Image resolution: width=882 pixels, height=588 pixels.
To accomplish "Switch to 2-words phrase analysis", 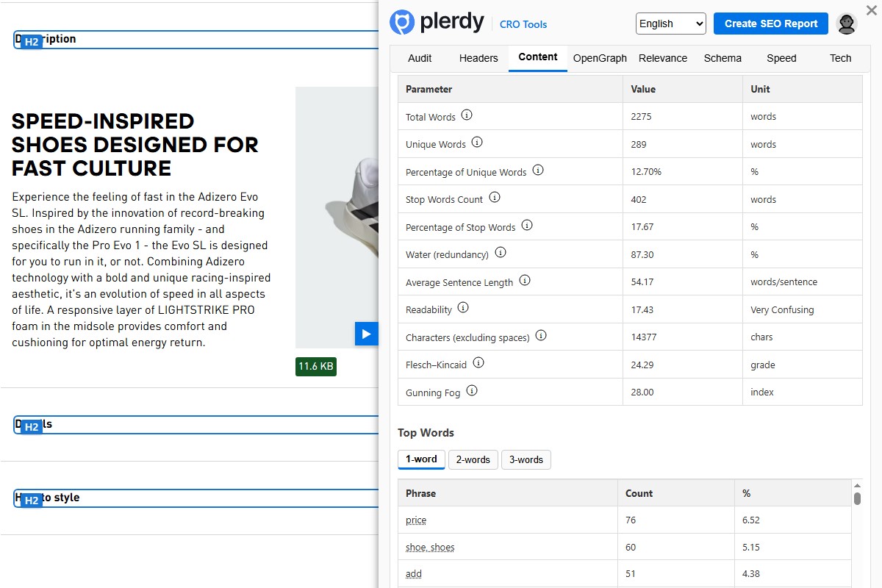I will point(473,459).
